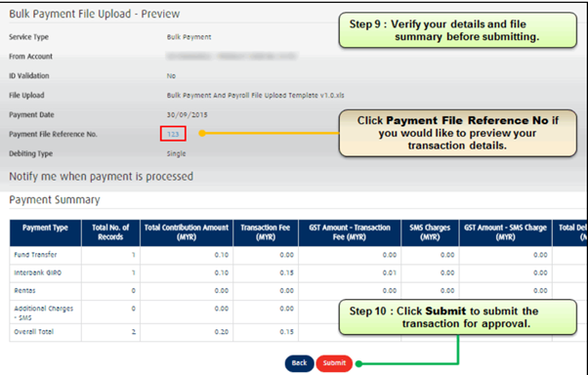Click the SMS Charges (MYR) column header

click(x=430, y=232)
